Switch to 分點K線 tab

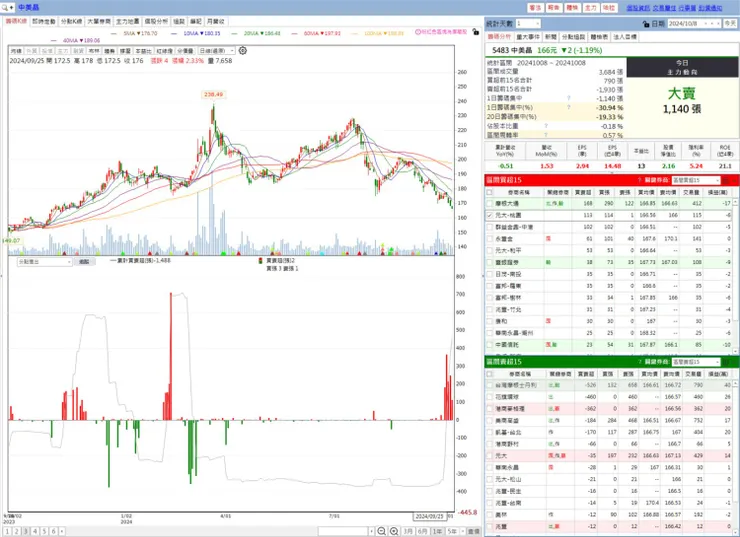click(x=72, y=21)
